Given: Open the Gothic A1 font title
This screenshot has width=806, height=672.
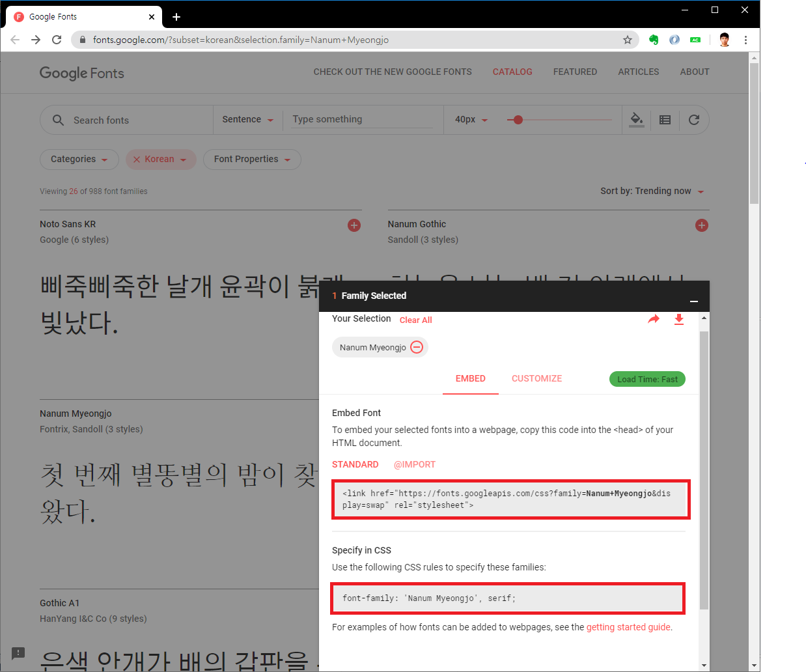Looking at the screenshot, I should (x=59, y=603).
